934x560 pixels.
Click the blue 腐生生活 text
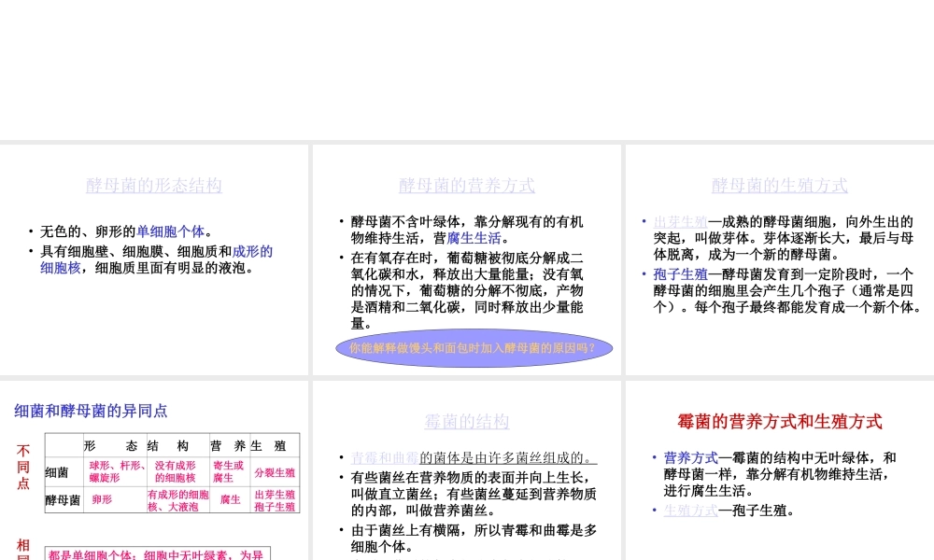click(x=474, y=238)
